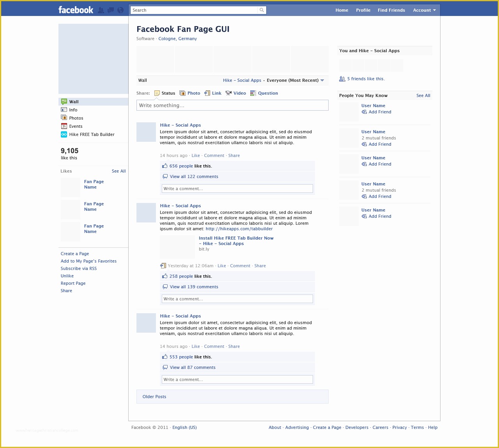Click comment box under 656 people post
Viewport: 499px width, 448px height.
pyautogui.click(x=237, y=189)
